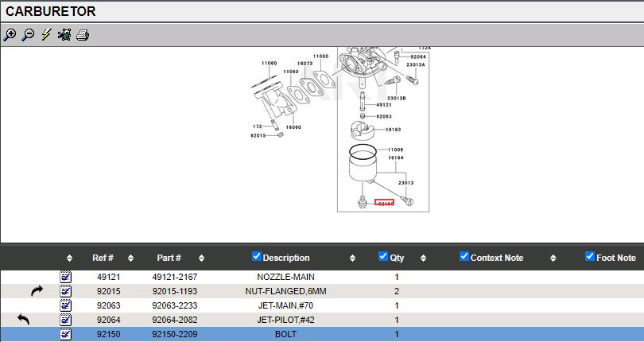Uncheck the Description column checkbox
The width and height of the screenshot is (644, 342).
(x=257, y=256)
